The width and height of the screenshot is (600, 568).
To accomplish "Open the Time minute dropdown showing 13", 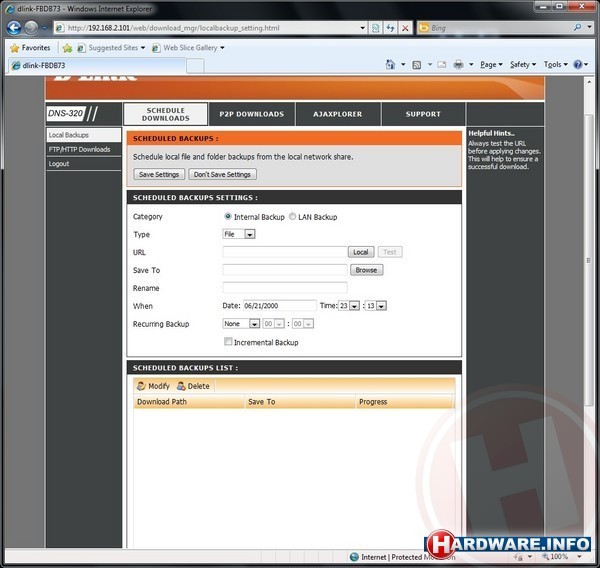I will point(376,306).
